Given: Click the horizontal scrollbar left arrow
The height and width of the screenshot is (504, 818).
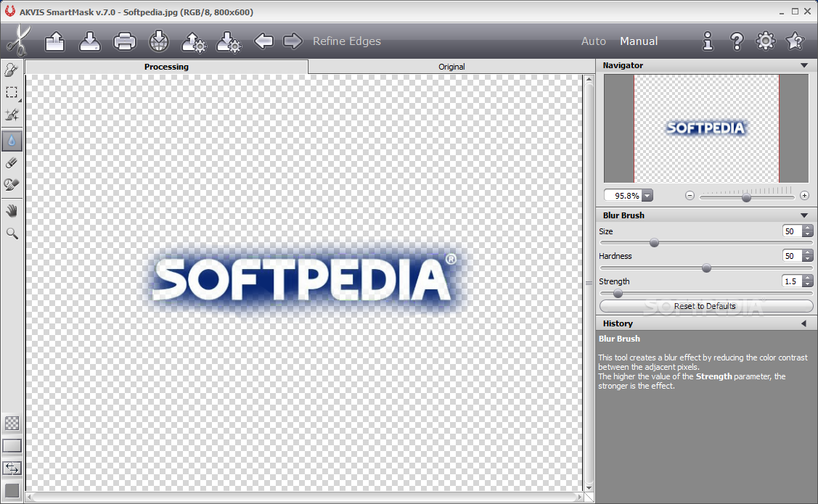Looking at the screenshot, I should [x=30, y=497].
